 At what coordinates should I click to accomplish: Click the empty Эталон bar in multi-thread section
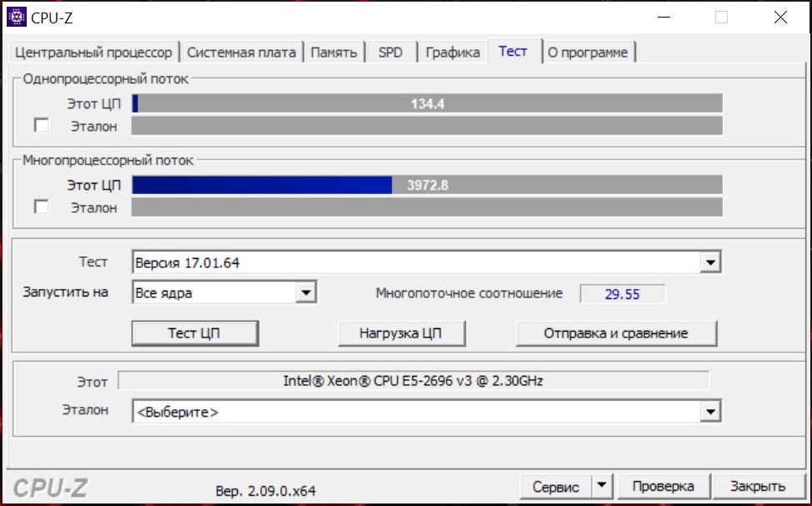426,207
